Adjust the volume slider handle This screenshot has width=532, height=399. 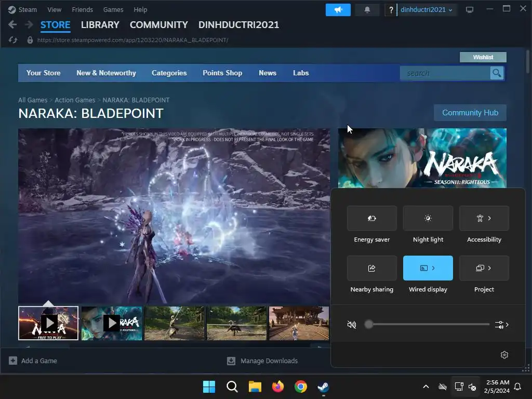[x=369, y=324]
